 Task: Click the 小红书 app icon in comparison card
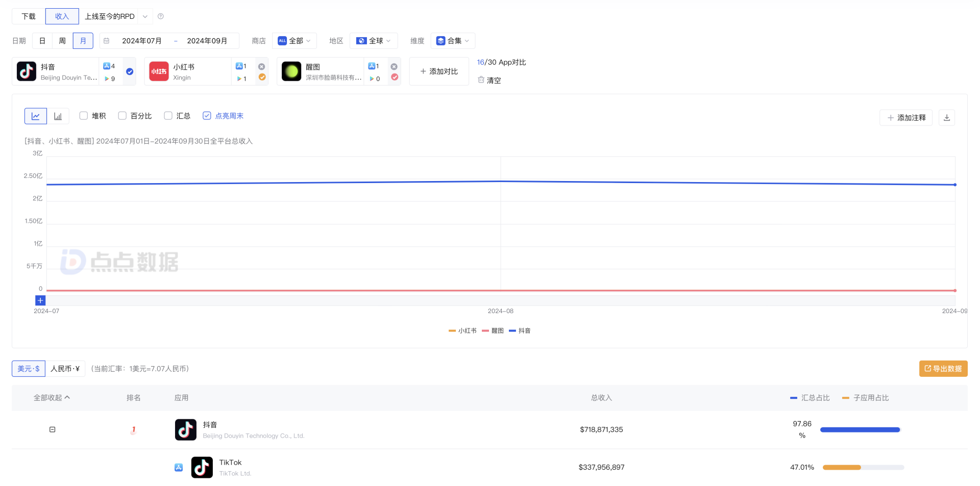(x=159, y=71)
